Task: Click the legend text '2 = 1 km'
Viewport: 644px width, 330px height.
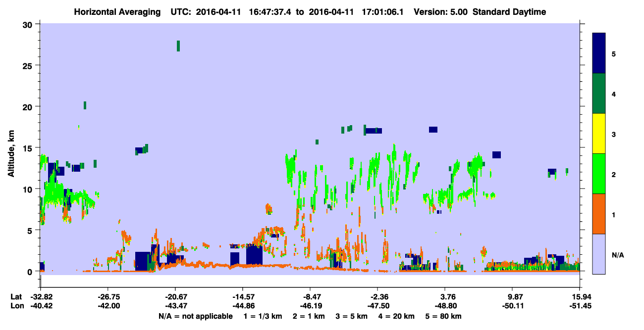Action: pyautogui.click(x=310, y=317)
